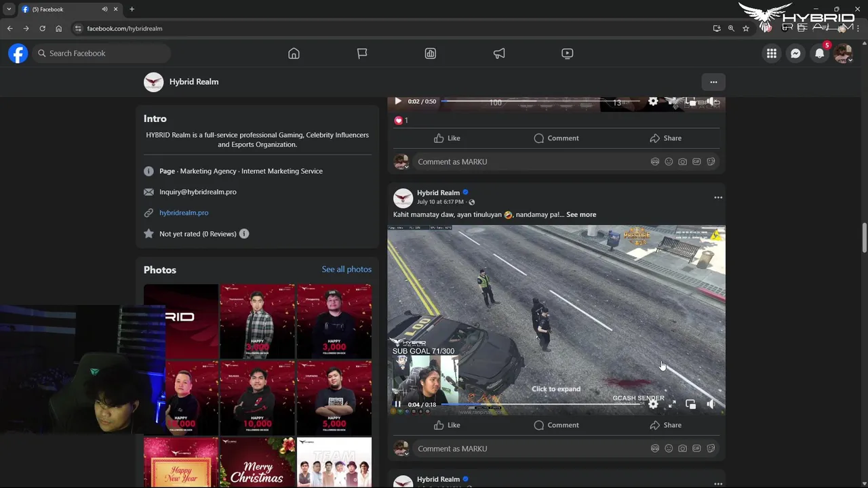Open the Merry Christmas photo thumbnail
Screen dimensions: 868x488
point(257,463)
